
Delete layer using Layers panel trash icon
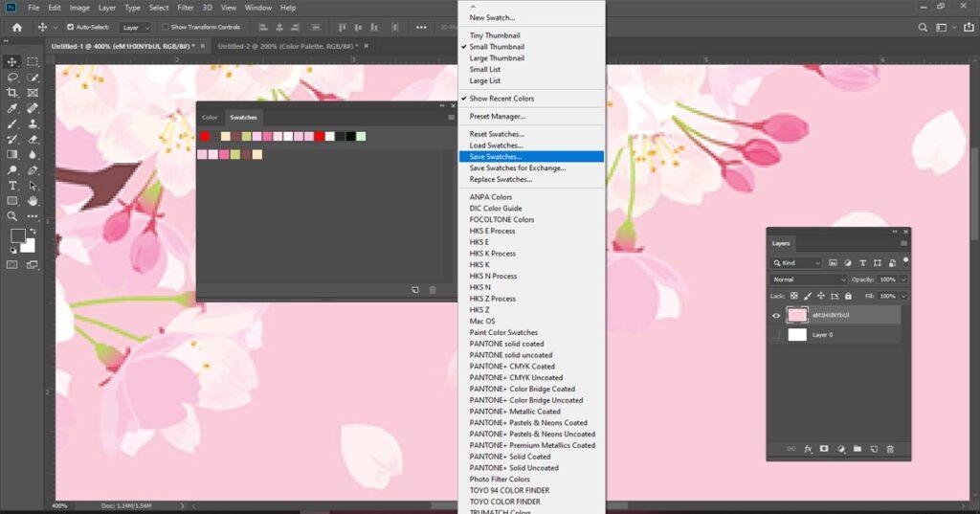coord(891,449)
